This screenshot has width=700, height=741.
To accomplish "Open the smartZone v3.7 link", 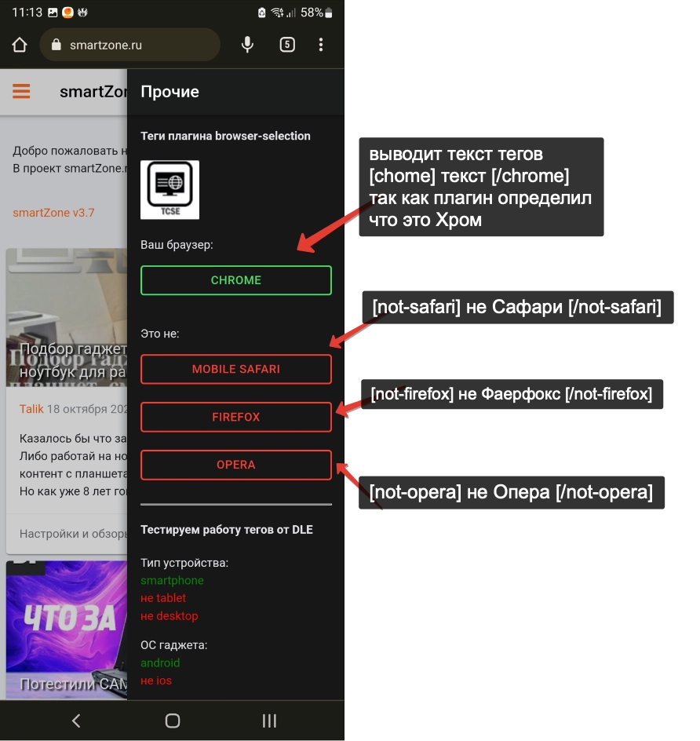I will 53,213.
